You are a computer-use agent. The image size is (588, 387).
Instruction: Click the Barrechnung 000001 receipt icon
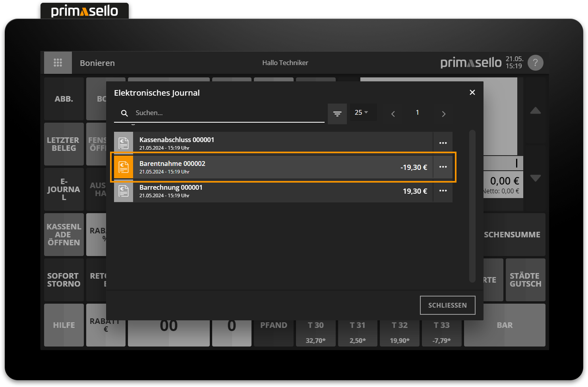124,191
